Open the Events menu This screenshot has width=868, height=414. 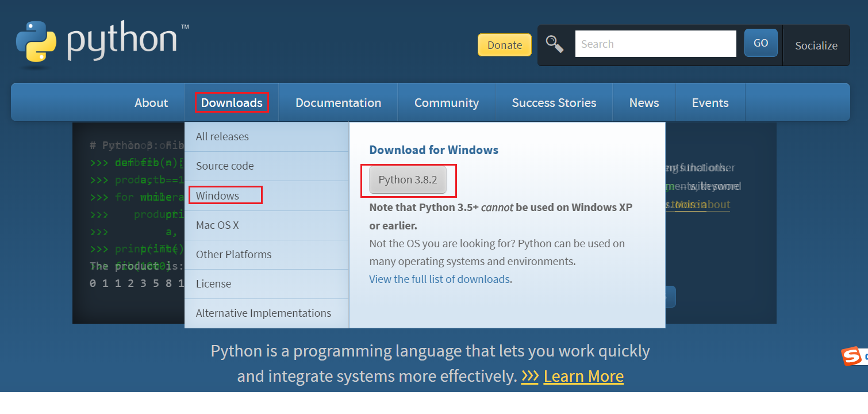(x=710, y=102)
